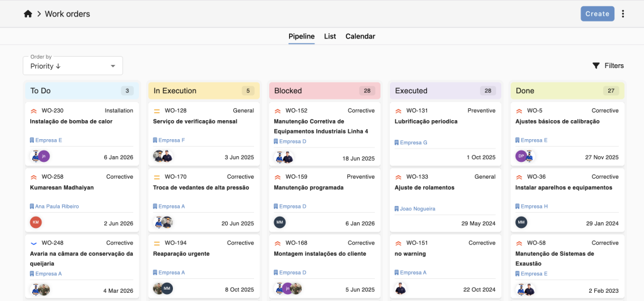Expand the Order by Priority dropdown
This screenshot has width=644, height=301.
coord(73,65)
